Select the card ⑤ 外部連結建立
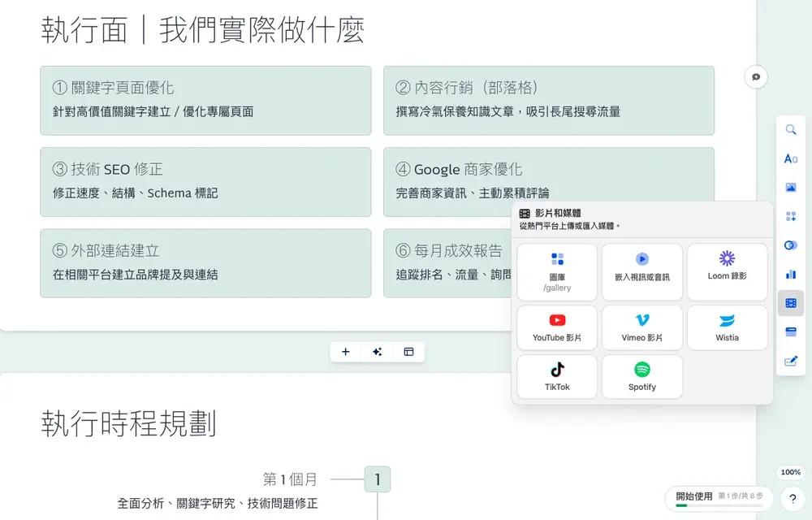The width and height of the screenshot is (812, 520). [205, 263]
